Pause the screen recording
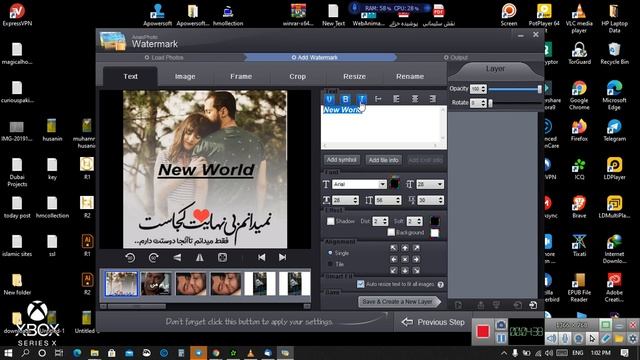Image resolution: width=640 pixels, height=360 pixels. pos(501,338)
